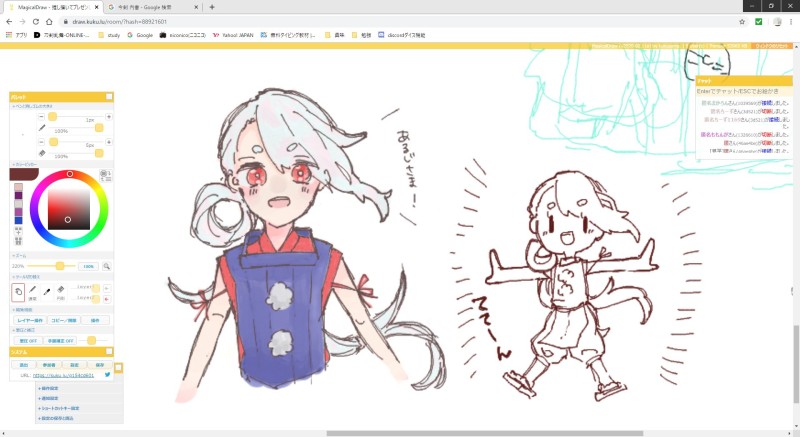800x437 pixels.
Task: Expand operation settings entry
Action: (x=48, y=389)
